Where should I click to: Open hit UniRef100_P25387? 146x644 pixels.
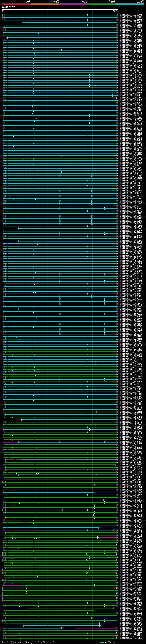[x=131, y=17]
